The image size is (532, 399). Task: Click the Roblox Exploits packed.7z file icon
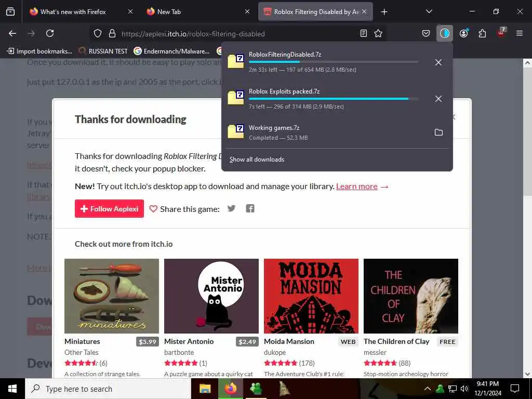236,98
